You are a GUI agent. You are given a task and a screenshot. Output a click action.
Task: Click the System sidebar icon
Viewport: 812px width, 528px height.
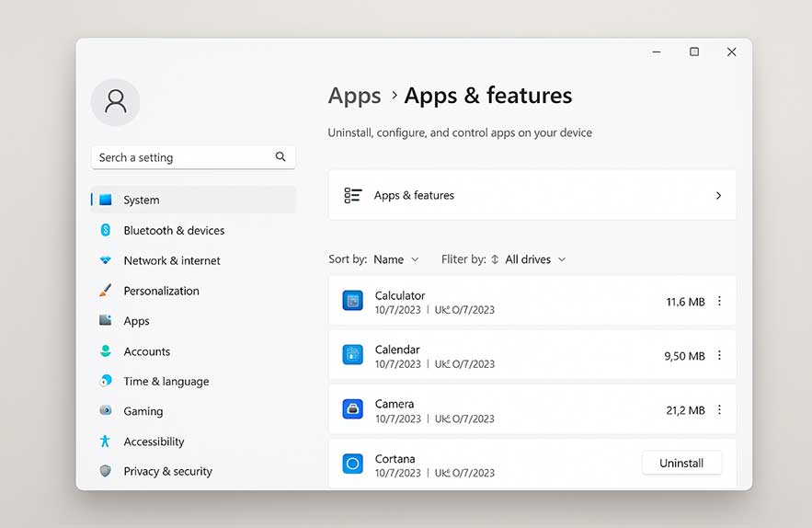click(x=106, y=200)
